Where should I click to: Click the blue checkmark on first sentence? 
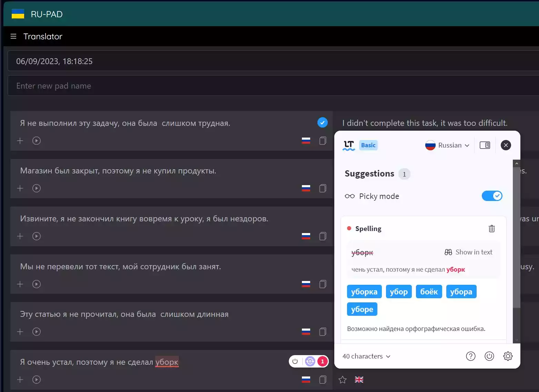tap(322, 122)
